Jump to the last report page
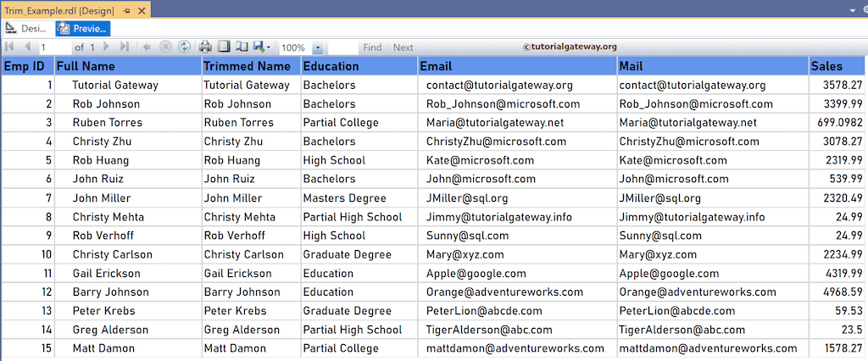 click(124, 47)
